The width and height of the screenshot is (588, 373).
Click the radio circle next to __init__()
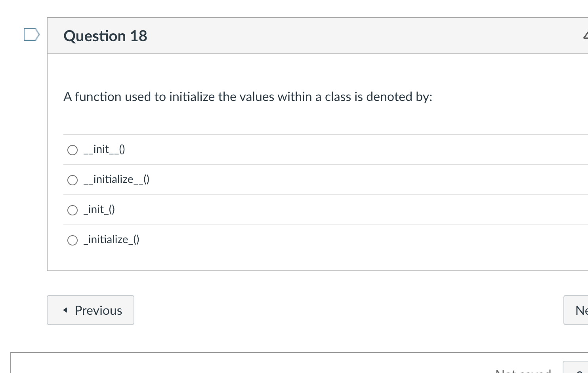click(72, 150)
